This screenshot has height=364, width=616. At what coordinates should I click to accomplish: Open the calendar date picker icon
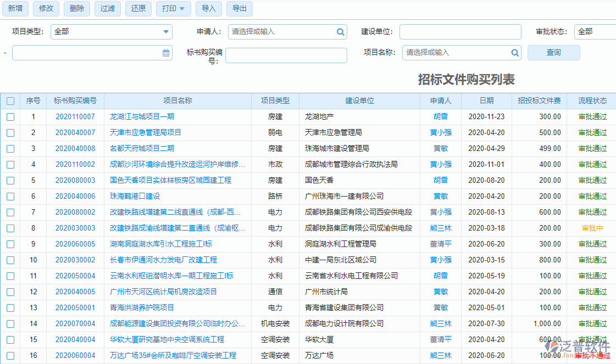pos(166,53)
